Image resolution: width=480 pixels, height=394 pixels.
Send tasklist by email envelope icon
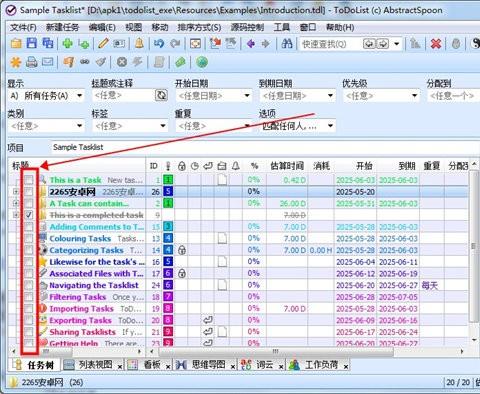point(48,62)
